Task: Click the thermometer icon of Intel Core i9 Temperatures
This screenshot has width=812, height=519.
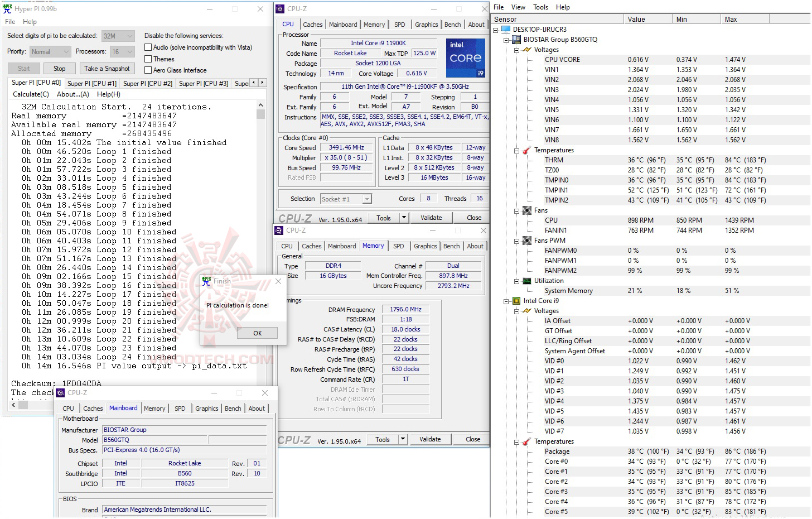Action: [x=527, y=441]
